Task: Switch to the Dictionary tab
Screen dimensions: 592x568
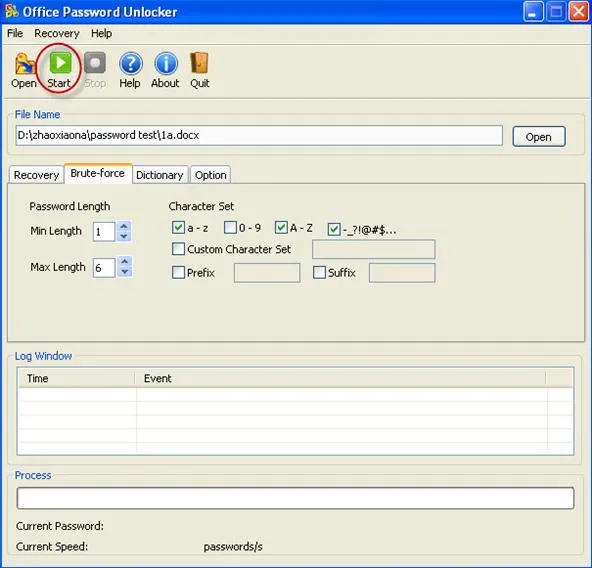Action: pos(160,175)
